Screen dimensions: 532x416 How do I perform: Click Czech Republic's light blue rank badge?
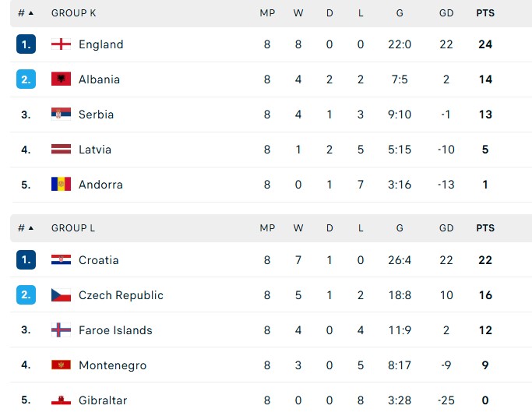[x=26, y=295]
